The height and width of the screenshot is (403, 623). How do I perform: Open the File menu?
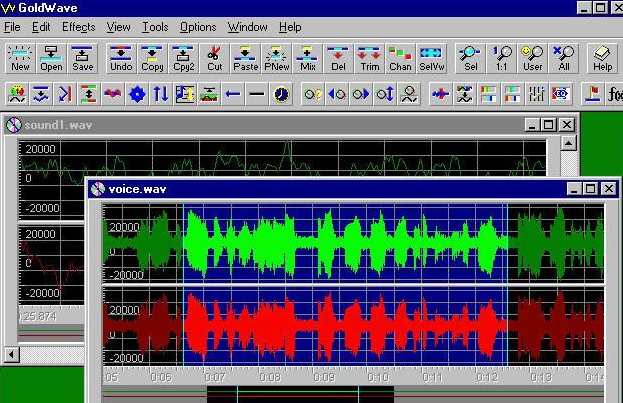coord(12,27)
